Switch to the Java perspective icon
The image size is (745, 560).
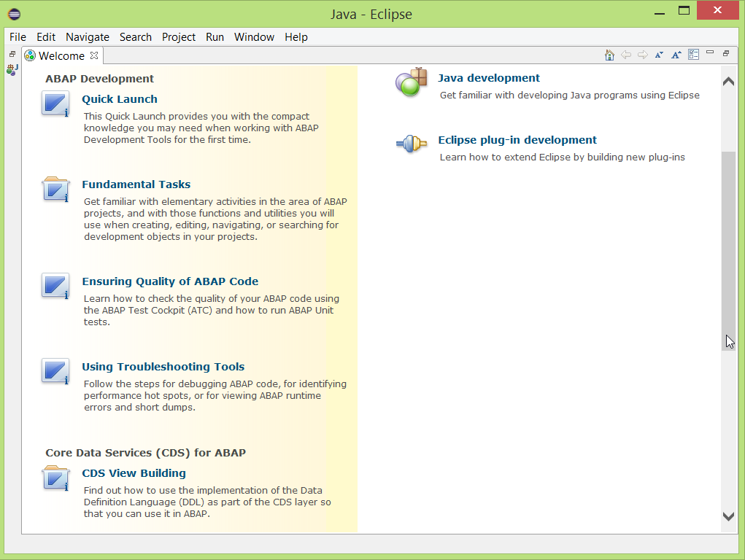coord(10,69)
